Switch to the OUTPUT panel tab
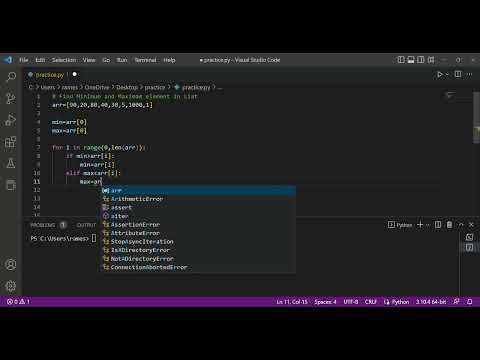 click(86, 225)
